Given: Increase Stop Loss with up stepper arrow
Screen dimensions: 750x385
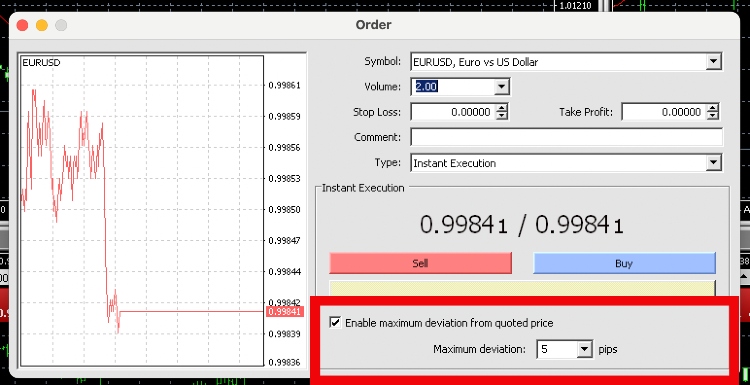Looking at the screenshot, I should pos(501,109).
